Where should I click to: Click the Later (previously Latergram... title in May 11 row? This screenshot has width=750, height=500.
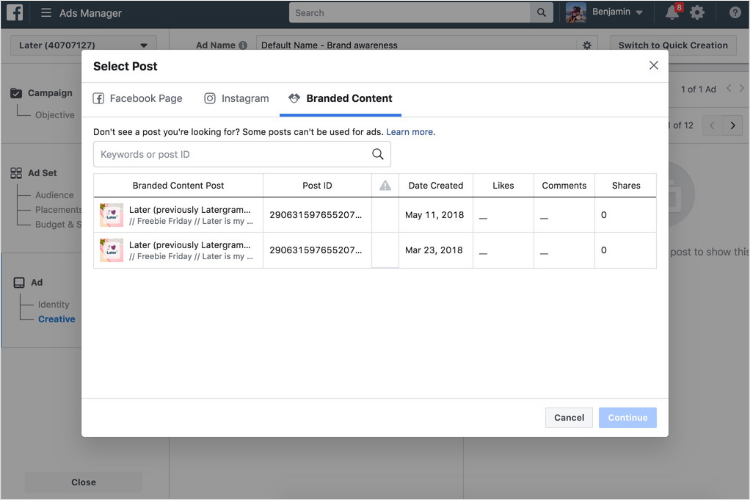click(190, 210)
